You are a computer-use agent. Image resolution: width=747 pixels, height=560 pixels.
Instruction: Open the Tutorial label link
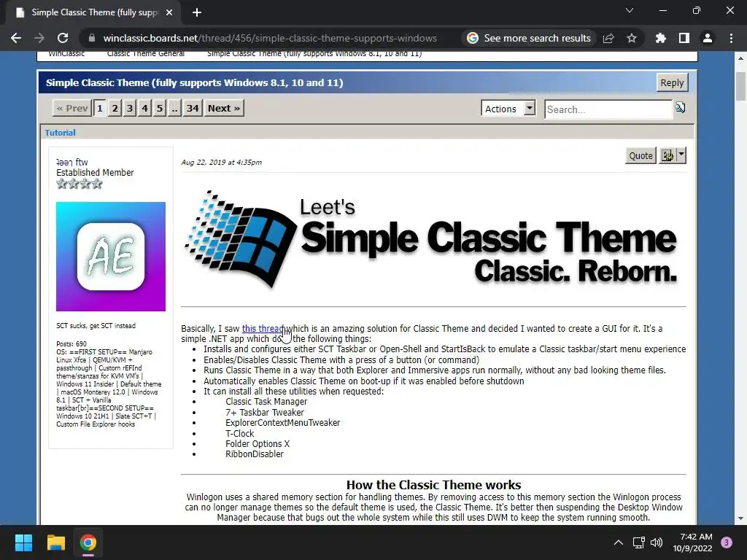(x=60, y=133)
